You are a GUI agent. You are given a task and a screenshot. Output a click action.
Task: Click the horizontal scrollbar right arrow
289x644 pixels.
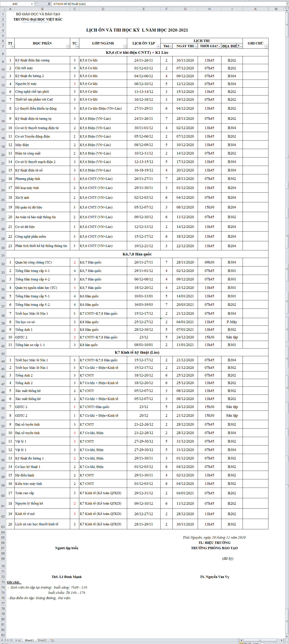tap(282, 640)
